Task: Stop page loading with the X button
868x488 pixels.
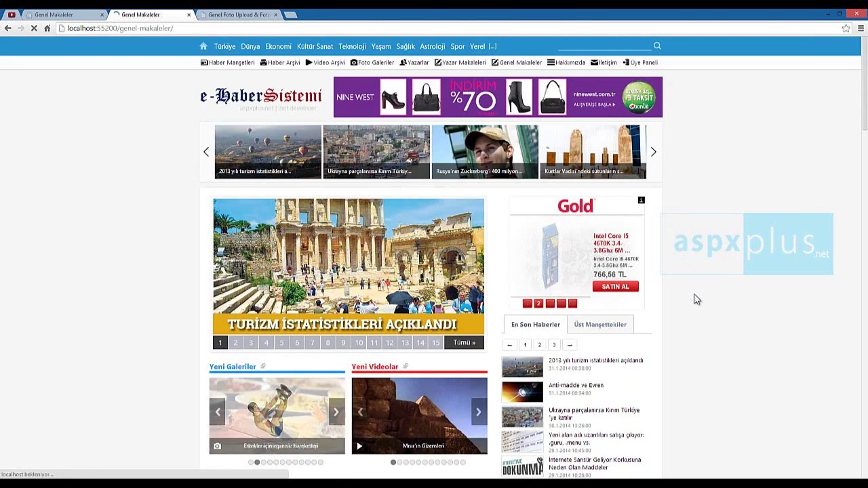Action: click(x=33, y=28)
